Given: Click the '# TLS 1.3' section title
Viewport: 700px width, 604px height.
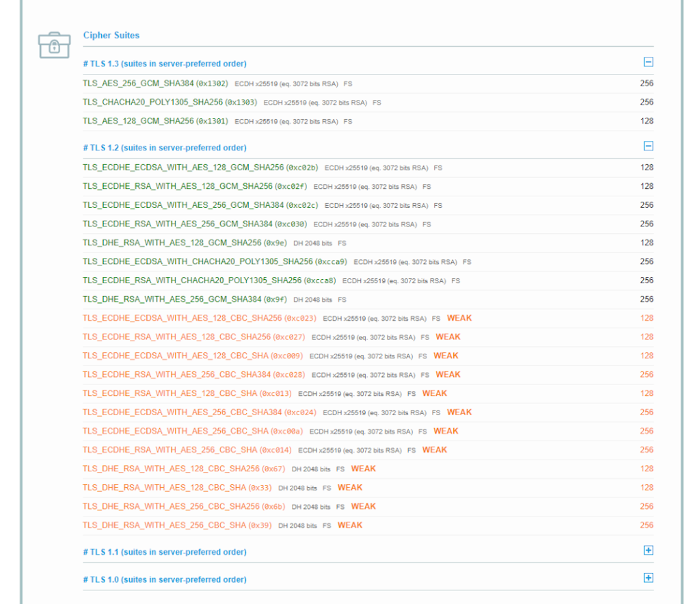Looking at the screenshot, I should 165,64.
